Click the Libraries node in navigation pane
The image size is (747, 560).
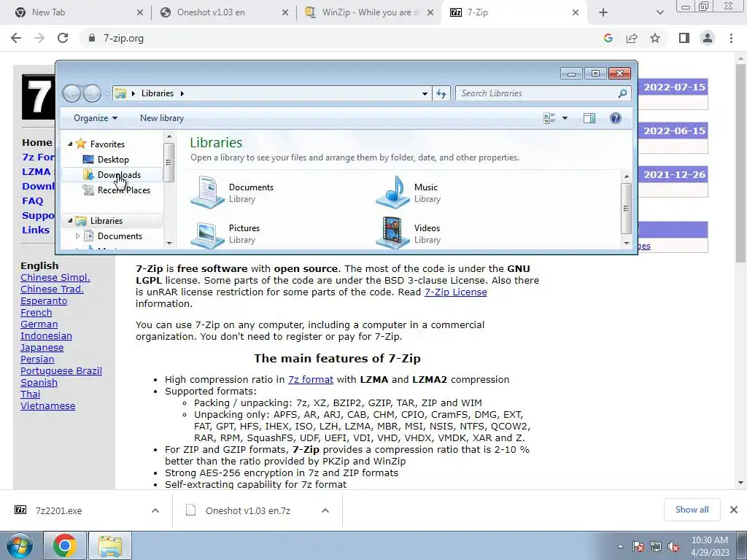(x=107, y=220)
